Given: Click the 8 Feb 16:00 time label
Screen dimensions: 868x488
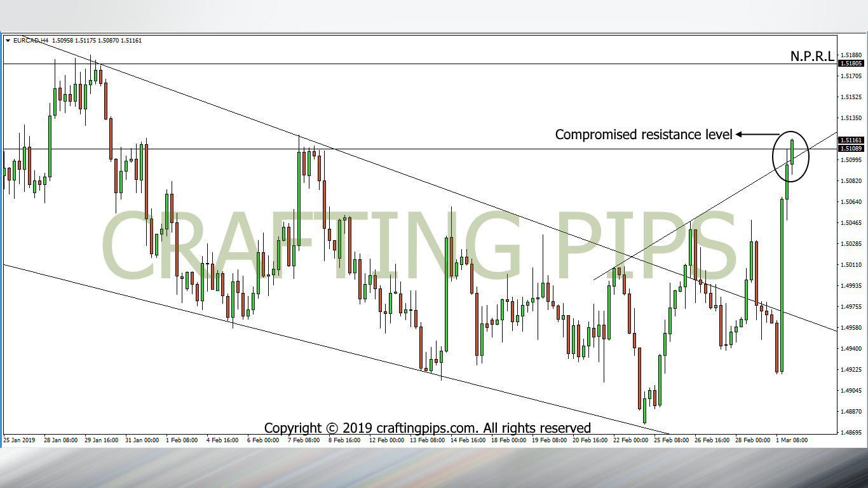Looking at the screenshot, I should (x=344, y=440).
